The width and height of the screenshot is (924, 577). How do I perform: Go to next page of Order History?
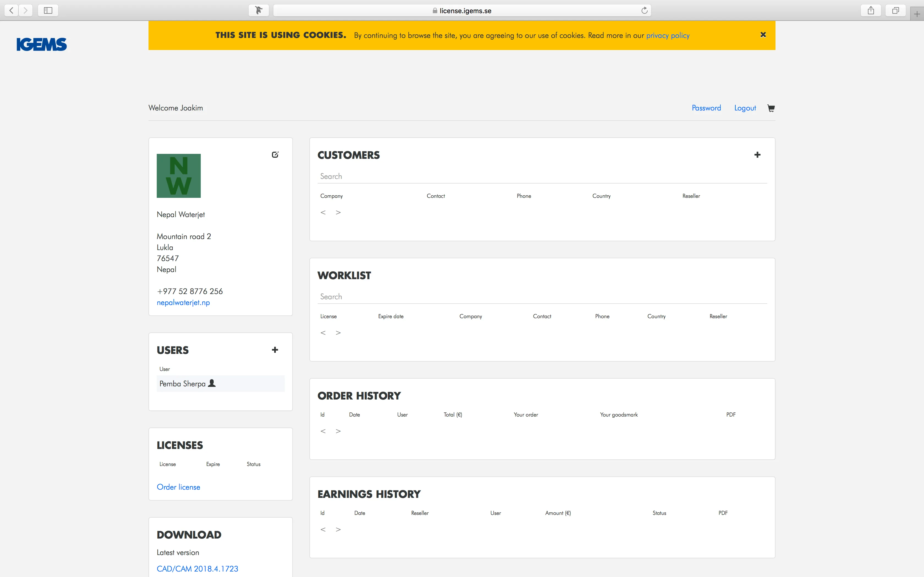coord(338,431)
